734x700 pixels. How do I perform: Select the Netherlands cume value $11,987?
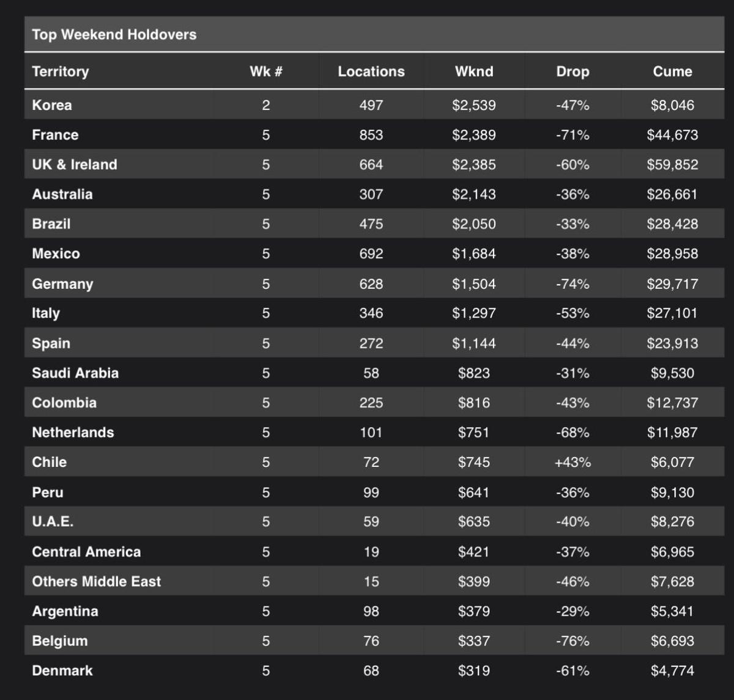pyautogui.click(x=672, y=433)
